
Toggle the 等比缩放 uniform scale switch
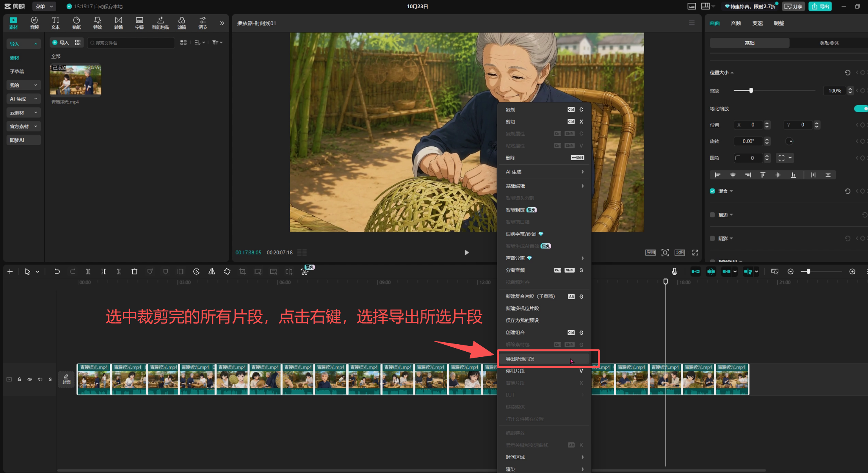coord(861,109)
